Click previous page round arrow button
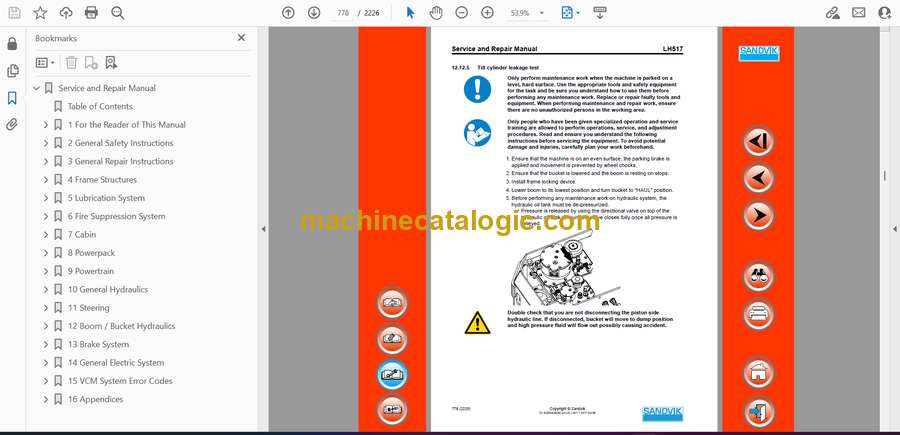 758,178
